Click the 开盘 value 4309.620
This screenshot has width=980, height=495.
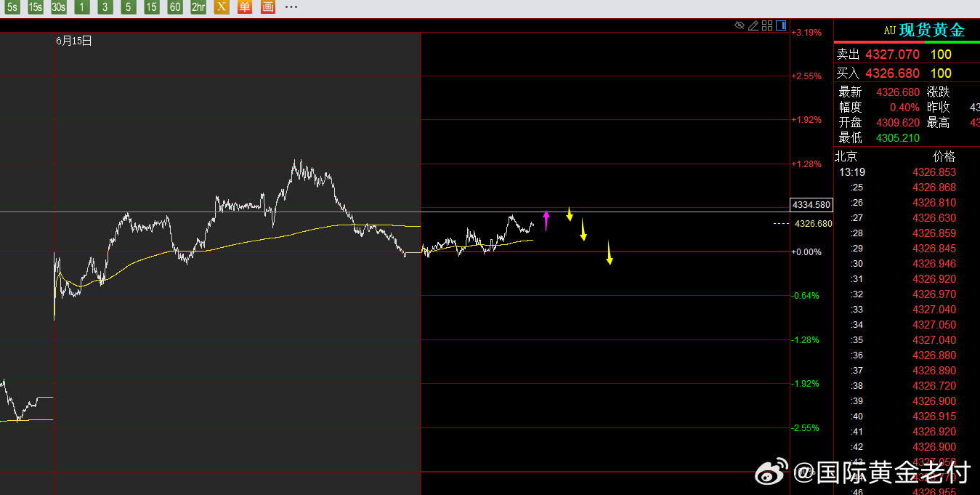point(898,123)
